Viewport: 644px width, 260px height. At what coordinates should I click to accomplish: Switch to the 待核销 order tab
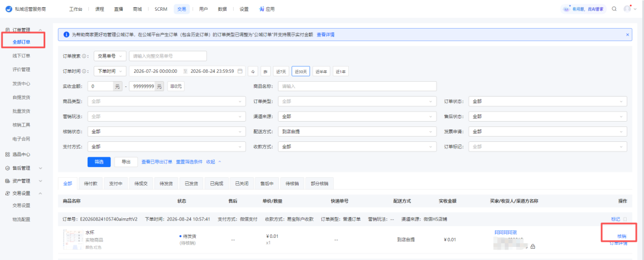292,184
